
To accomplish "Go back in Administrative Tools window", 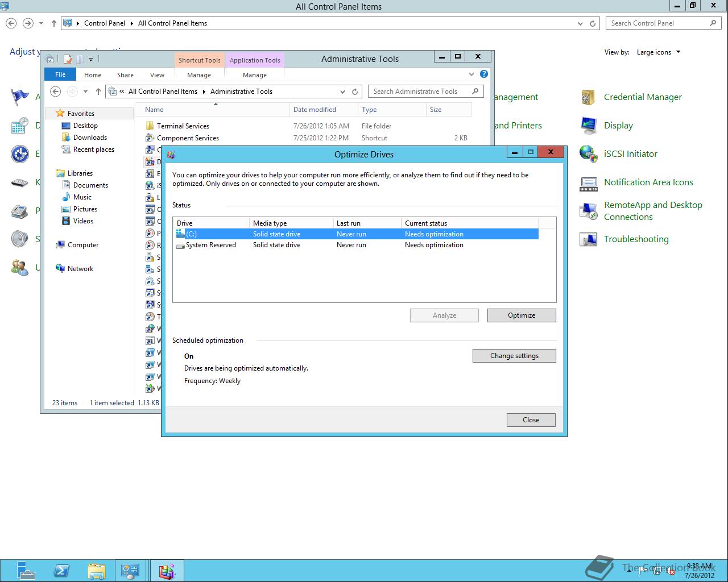I will point(56,92).
